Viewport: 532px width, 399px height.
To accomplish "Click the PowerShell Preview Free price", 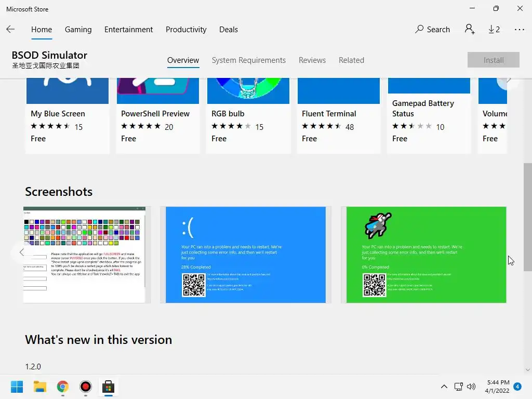I will [x=129, y=139].
